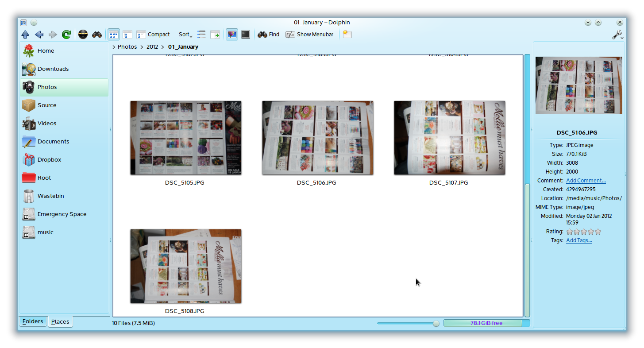Switch to the Folders tab
The width and height of the screenshot is (644, 348).
[33, 321]
